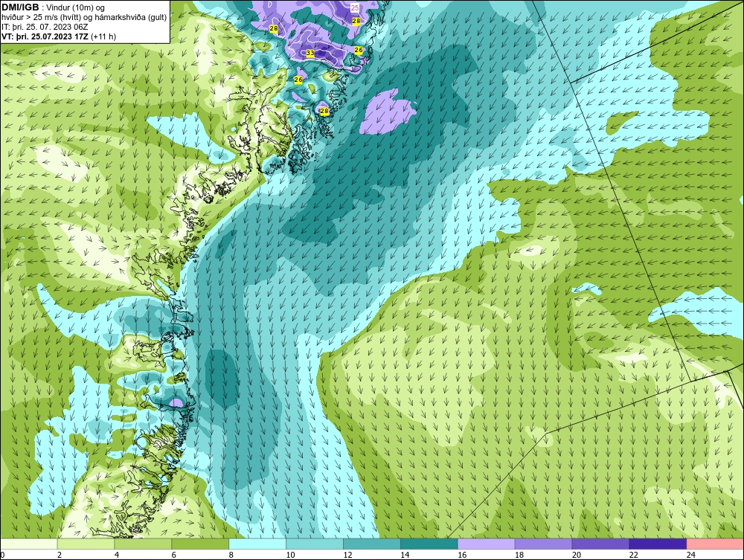Click the legend scale value 10
Screen dimensions: 744x560
pos(290,555)
